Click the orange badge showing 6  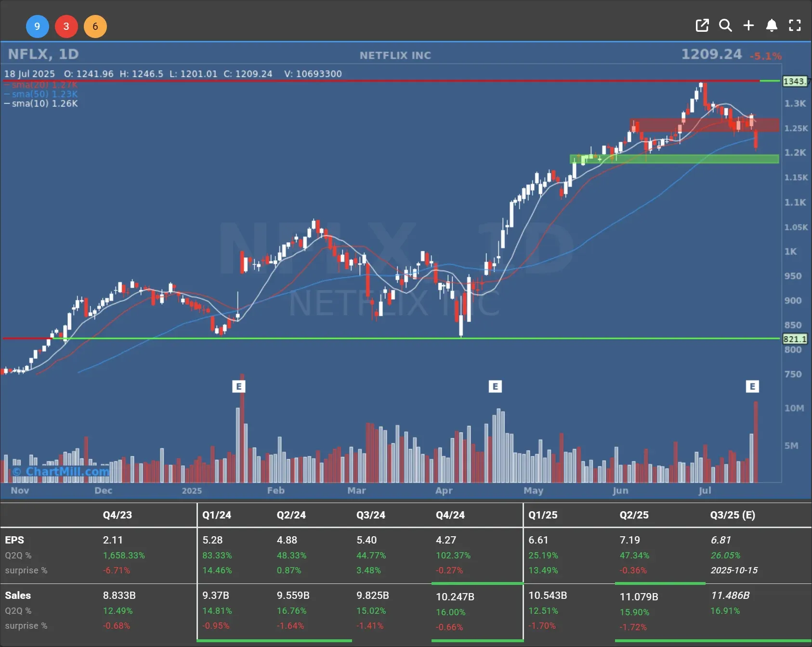(95, 26)
